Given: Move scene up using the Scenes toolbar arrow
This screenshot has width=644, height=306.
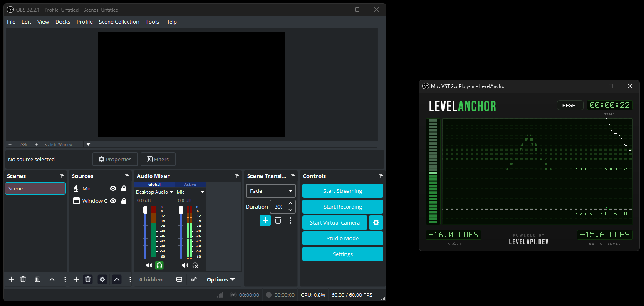Looking at the screenshot, I should coord(52,279).
